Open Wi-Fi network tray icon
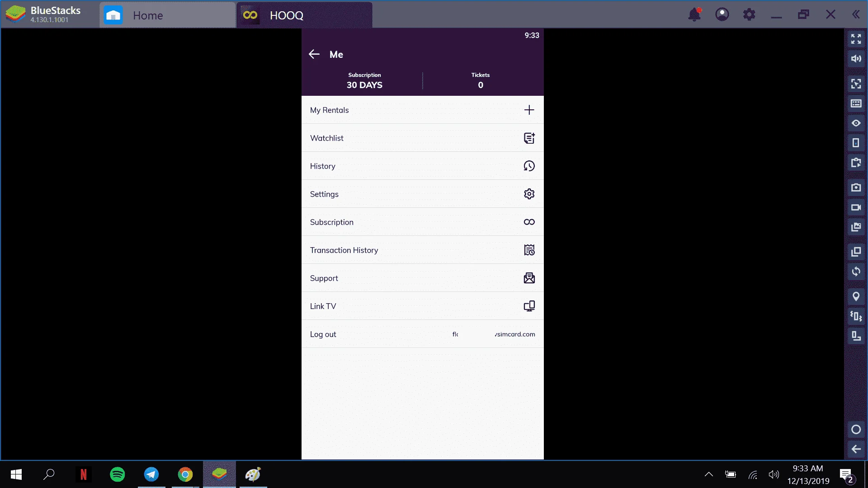Image resolution: width=868 pixels, height=488 pixels. coord(753,474)
